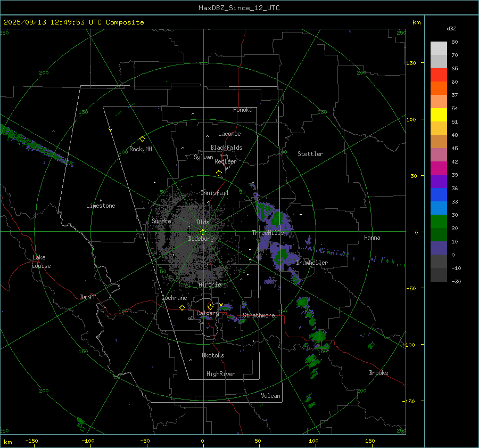Click the RedDeer city label
Screen dimensions: 479x448
[226, 161]
